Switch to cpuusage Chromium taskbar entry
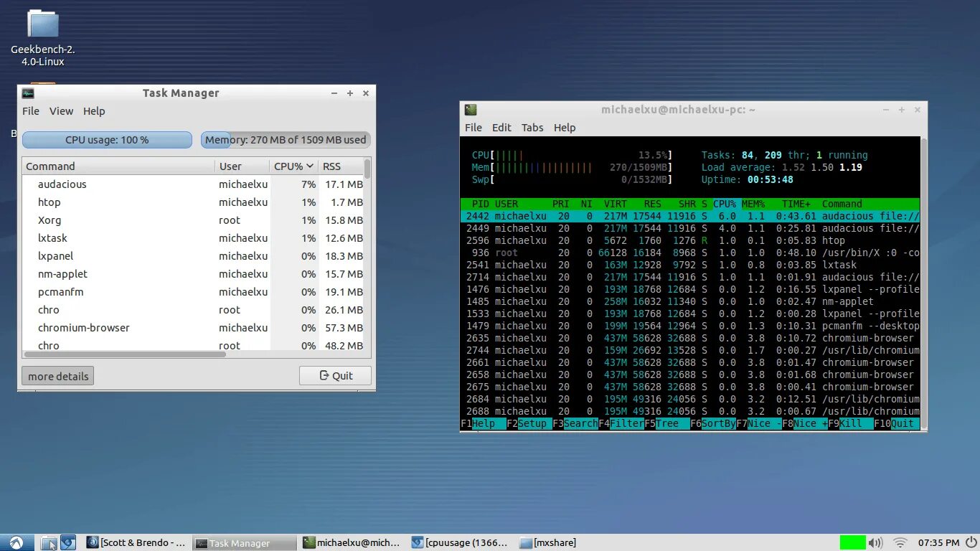This screenshot has height=551, width=980. point(461,543)
